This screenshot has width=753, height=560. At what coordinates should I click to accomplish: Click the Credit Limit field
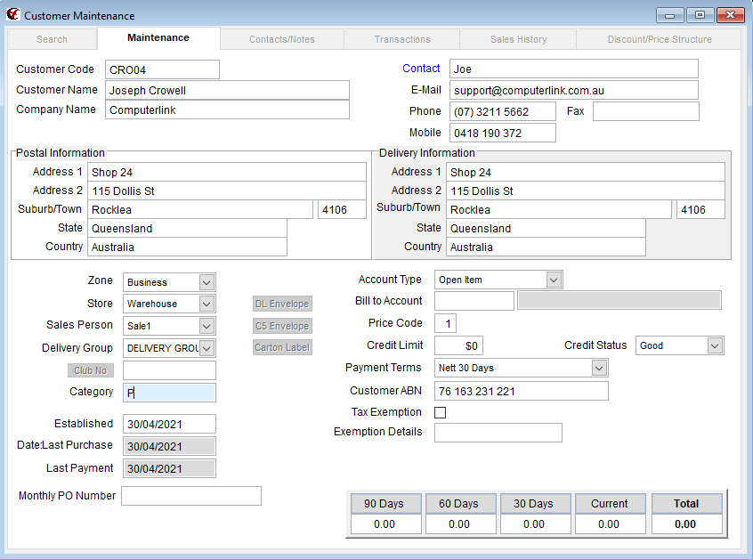(458, 345)
